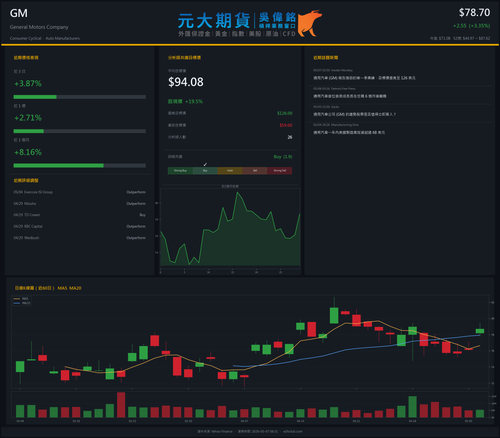500x438 pixels.
Task: Click the General Motors Company name
Action: (39, 27)
